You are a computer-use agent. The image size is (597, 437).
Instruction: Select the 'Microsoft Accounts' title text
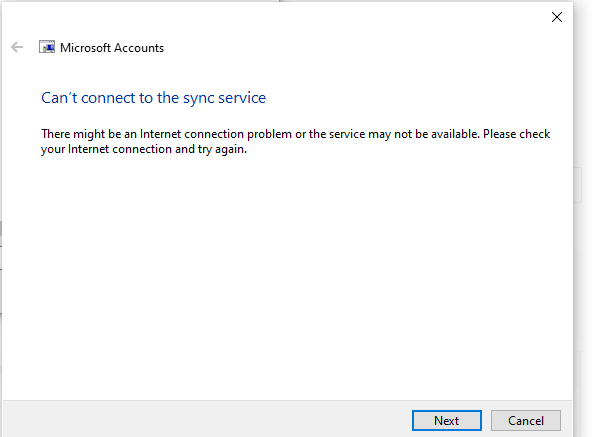(x=112, y=48)
